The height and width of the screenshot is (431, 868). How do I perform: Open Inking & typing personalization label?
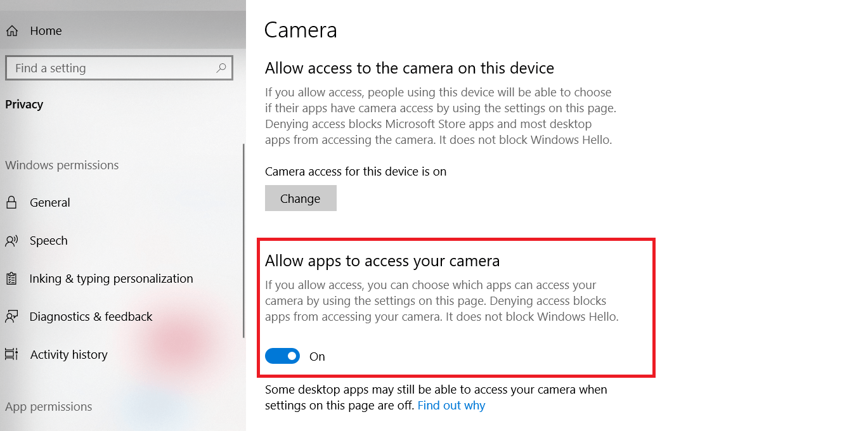[x=111, y=279]
